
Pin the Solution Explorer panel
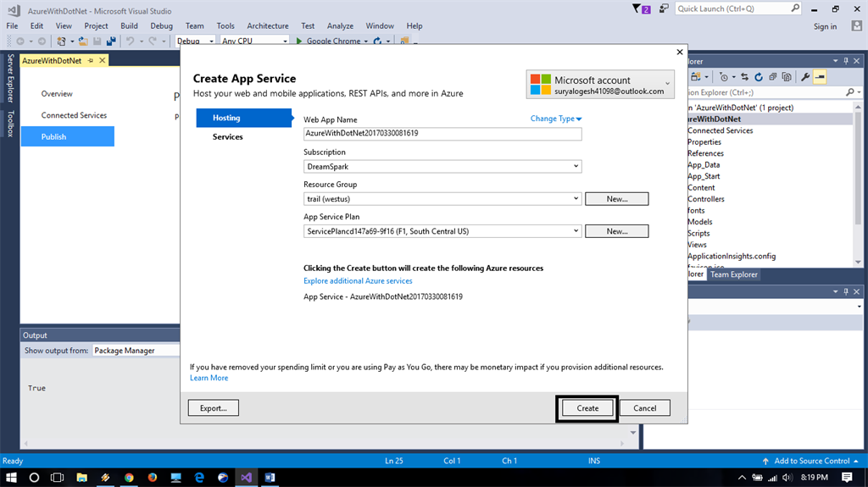(846, 61)
